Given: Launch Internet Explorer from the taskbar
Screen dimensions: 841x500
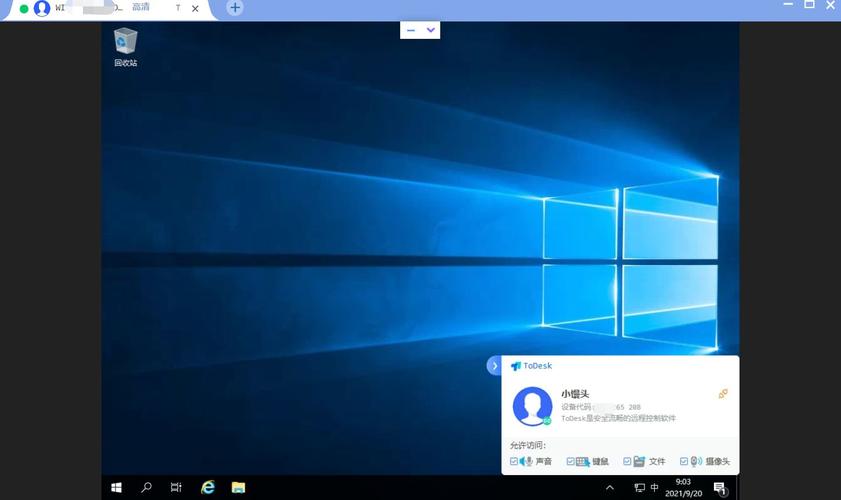Looking at the screenshot, I should (208, 487).
